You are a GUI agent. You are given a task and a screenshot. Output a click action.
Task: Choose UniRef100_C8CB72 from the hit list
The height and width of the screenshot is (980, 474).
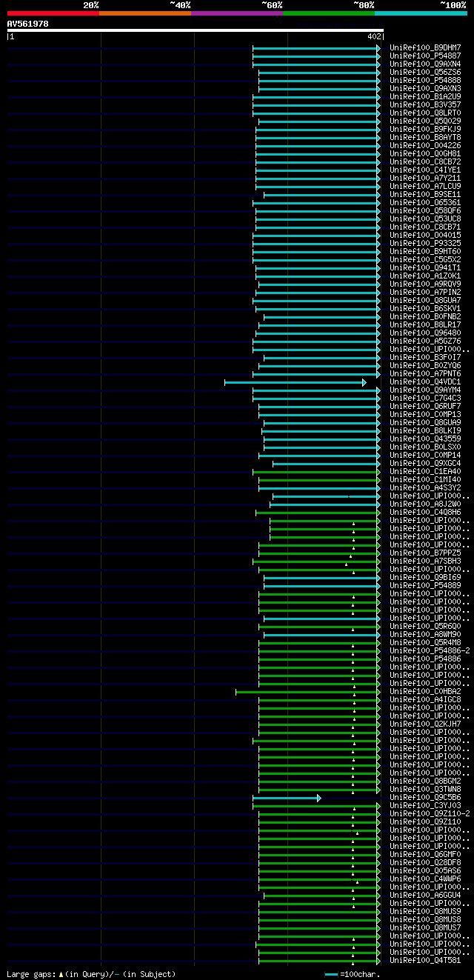[x=425, y=161]
